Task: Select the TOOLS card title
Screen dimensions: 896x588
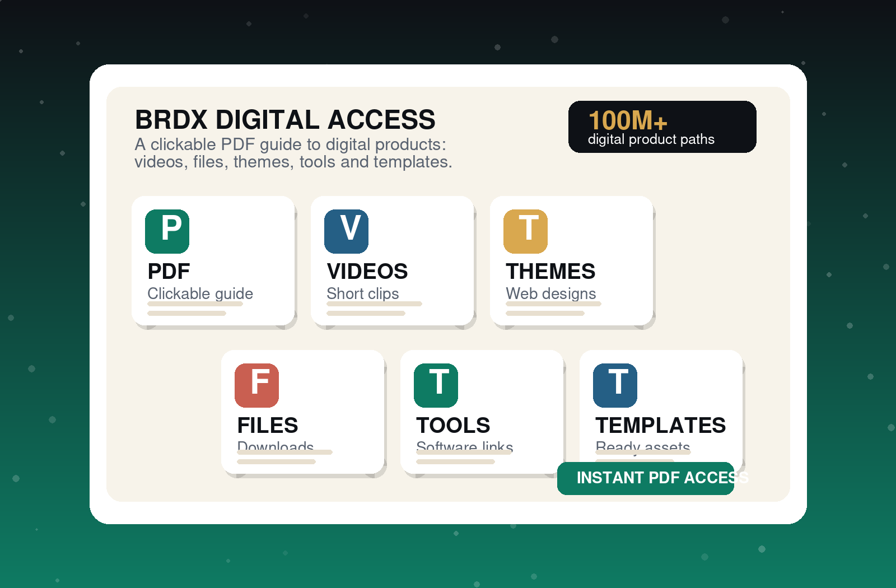Action: point(453,426)
